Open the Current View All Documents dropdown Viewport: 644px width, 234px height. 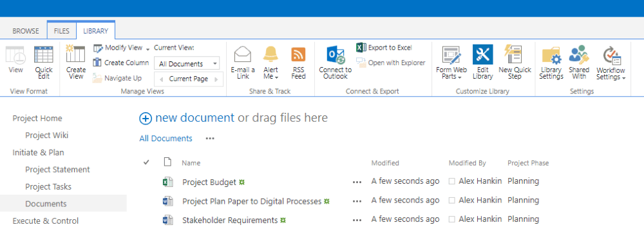click(187, 64)
